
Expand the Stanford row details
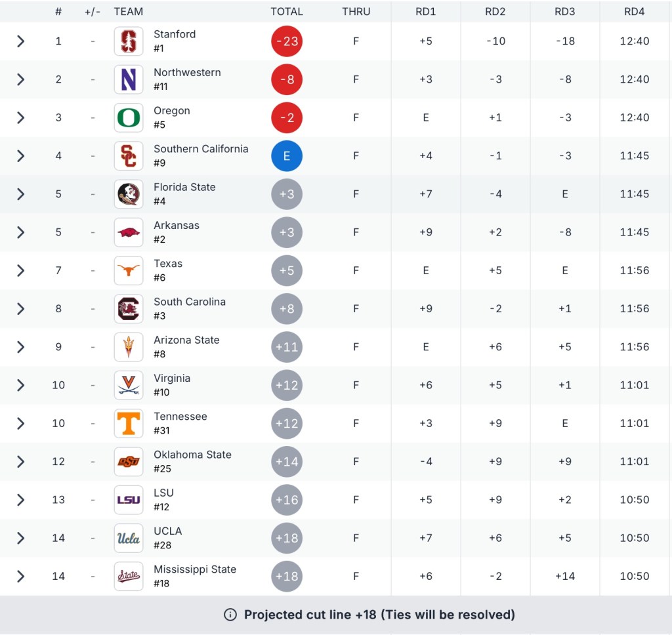20,41
